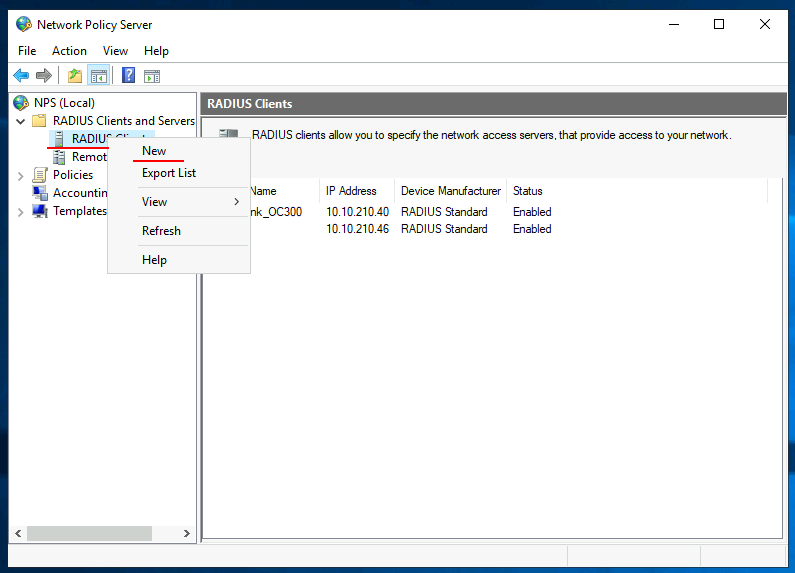The width and height of the screenshot is (795, 573).
Task: Select Templates tree item
Action: (x=80, y=211)
